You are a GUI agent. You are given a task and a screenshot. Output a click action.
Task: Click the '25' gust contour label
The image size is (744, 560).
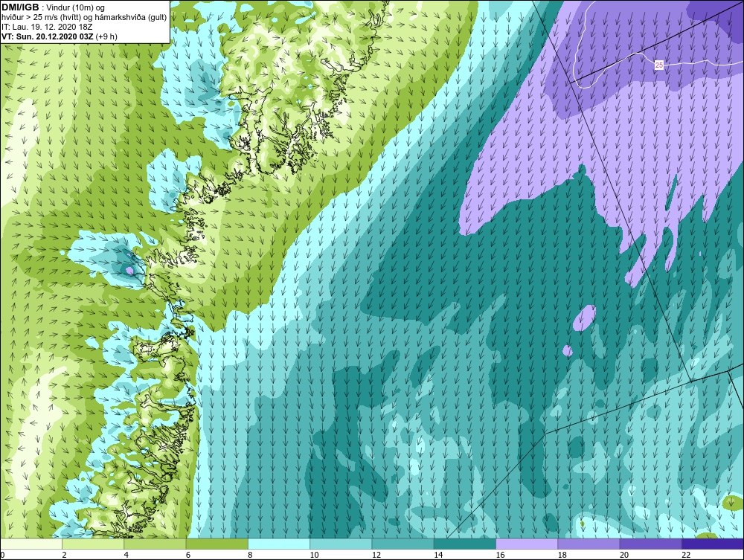click(x=658, y=65)
